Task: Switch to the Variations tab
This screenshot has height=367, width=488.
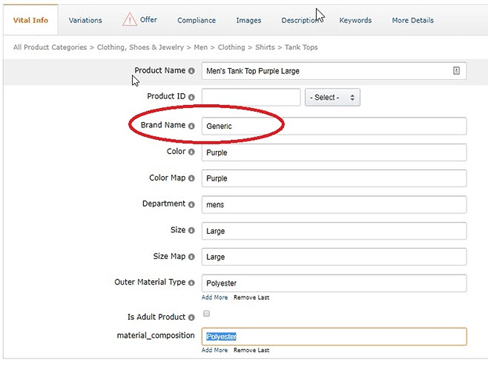Action: point(85,20)
